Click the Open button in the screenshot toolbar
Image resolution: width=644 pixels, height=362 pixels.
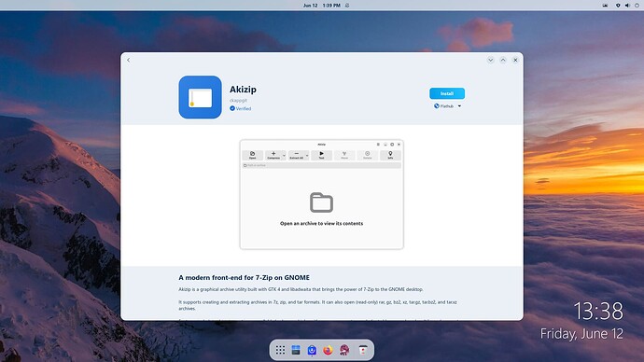pyautogui.click(x=253, y=155)
